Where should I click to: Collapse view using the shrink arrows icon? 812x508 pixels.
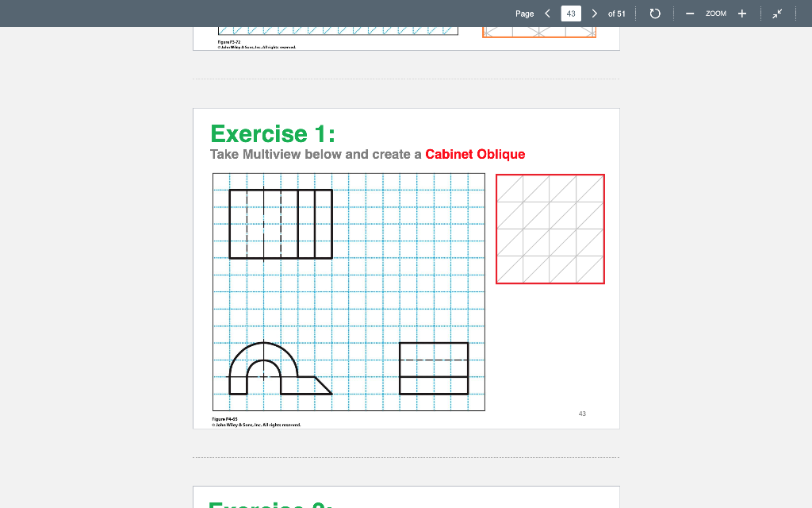[x=777, y=13]
